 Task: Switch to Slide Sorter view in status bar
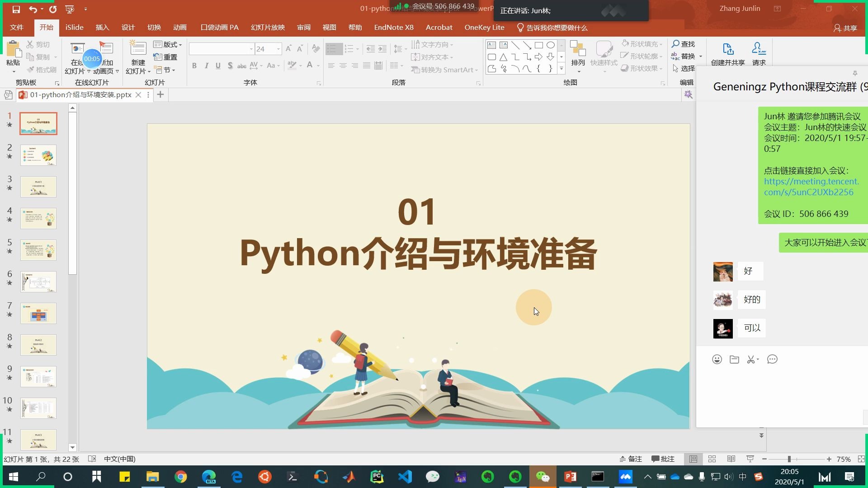pyautogui.click(x=712, y=459)
